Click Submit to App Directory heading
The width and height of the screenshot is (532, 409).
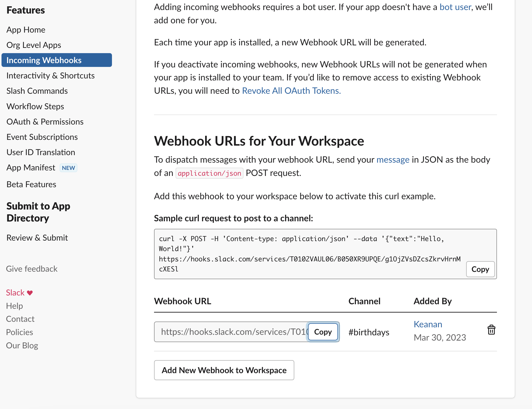(x=38, y=212)
